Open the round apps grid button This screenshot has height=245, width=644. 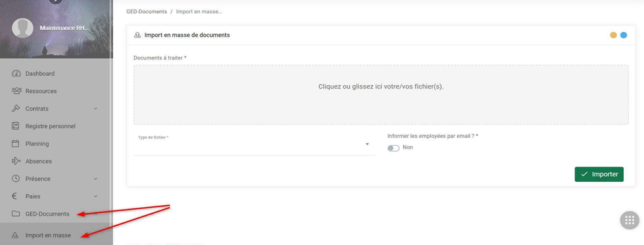(629, 220)
